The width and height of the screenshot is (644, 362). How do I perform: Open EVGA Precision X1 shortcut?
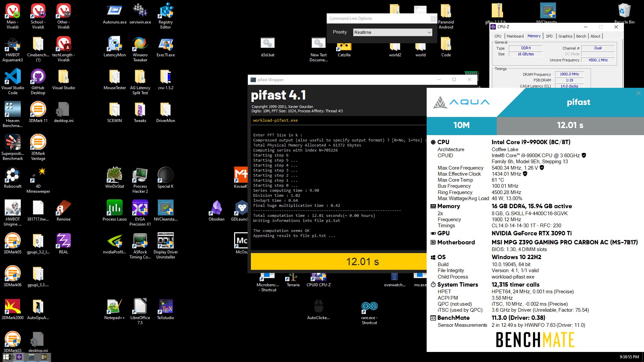click(140, 213)
